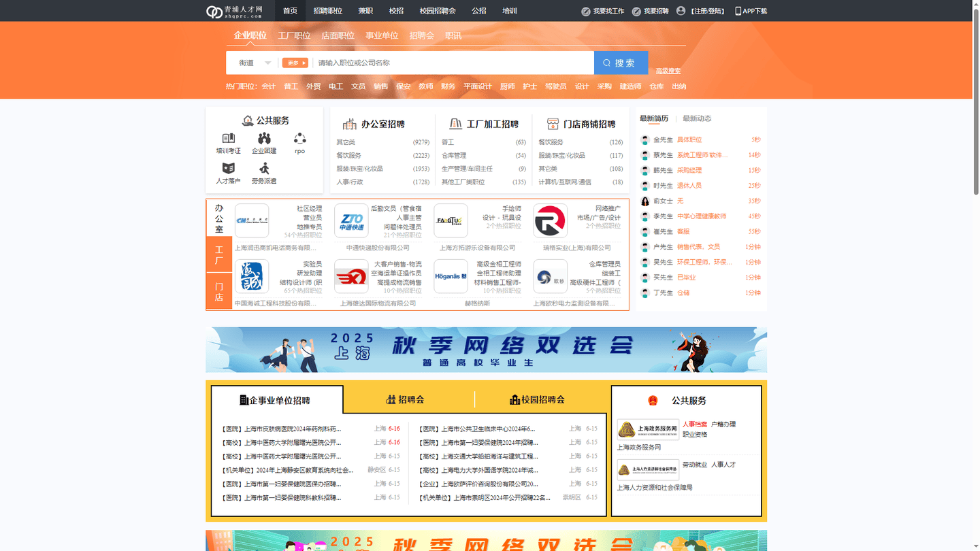Open 高级搜索 link
The image size is (980, 551).
[x=668, y=71]
